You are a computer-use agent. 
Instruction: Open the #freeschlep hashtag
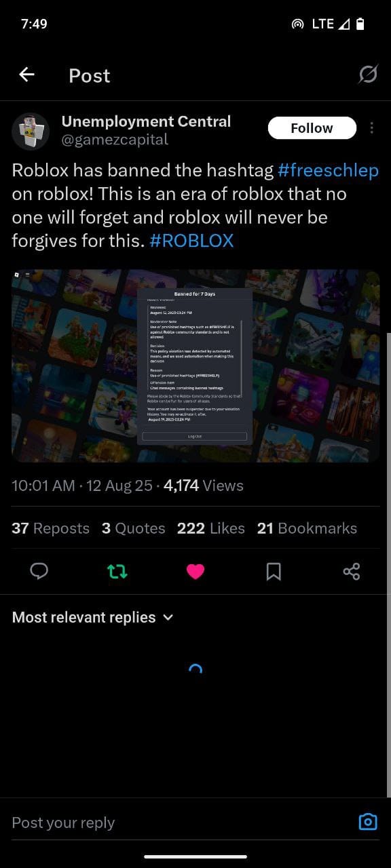328,170
